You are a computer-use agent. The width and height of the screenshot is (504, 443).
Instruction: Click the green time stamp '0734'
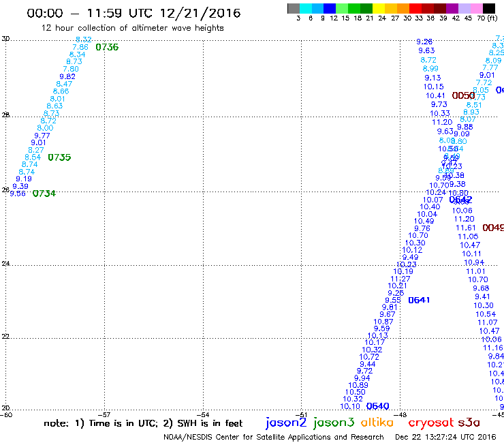click(44, 194)
